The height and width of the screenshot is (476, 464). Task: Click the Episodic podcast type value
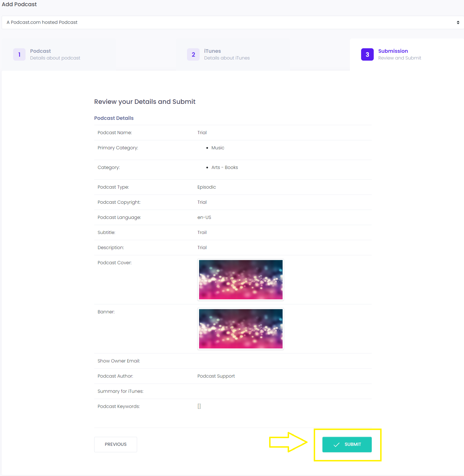click(207, 187)
